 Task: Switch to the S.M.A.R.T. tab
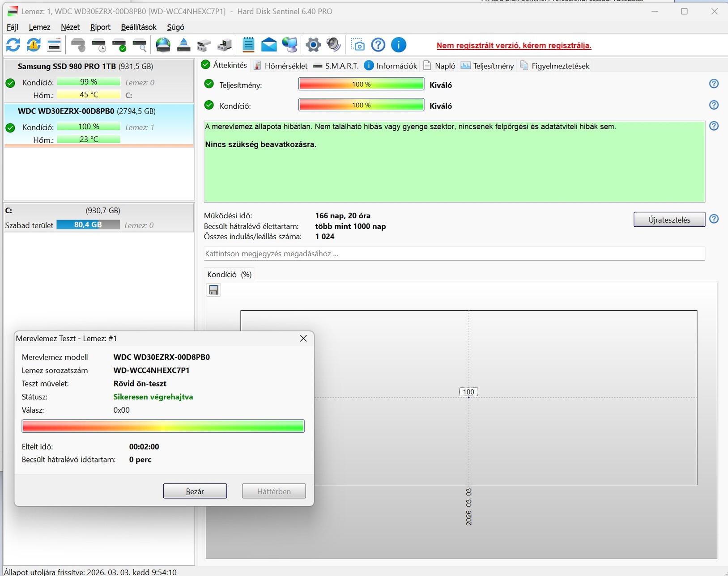336,66
